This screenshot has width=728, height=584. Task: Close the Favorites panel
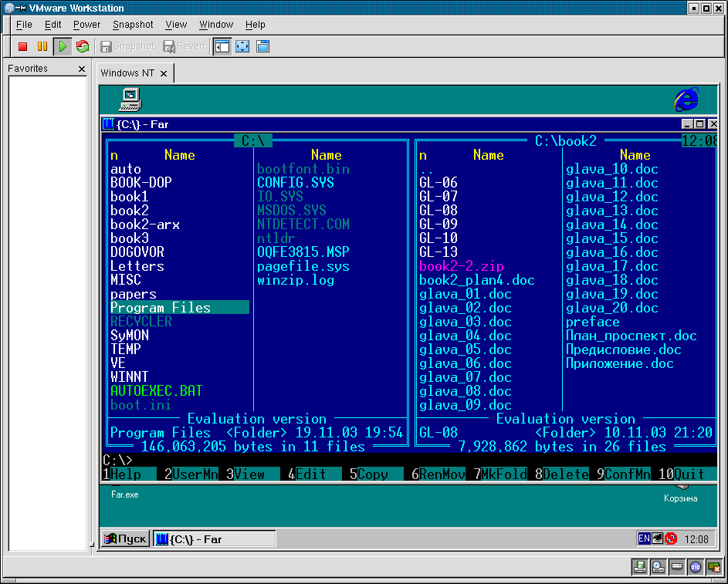click(x=82, y=69)
